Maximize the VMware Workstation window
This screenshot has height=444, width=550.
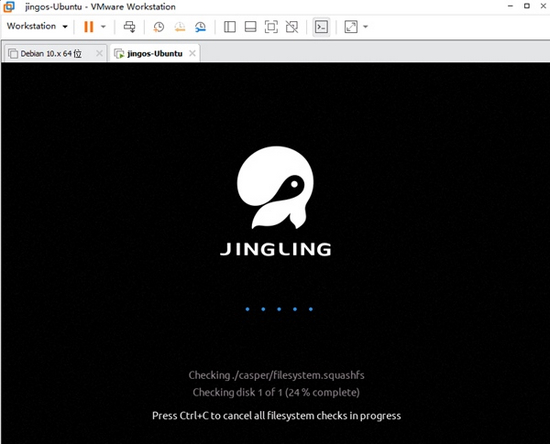pos(527,6)
